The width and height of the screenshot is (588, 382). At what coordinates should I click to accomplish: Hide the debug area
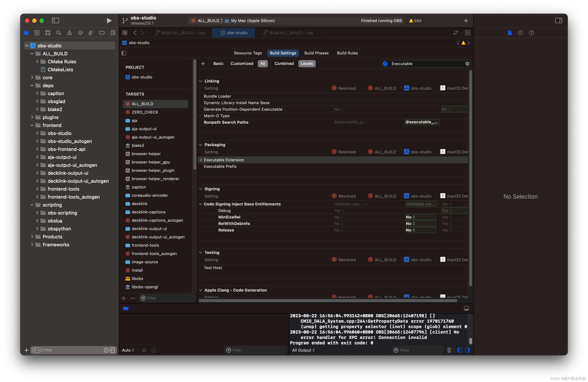tap(466, 308)
